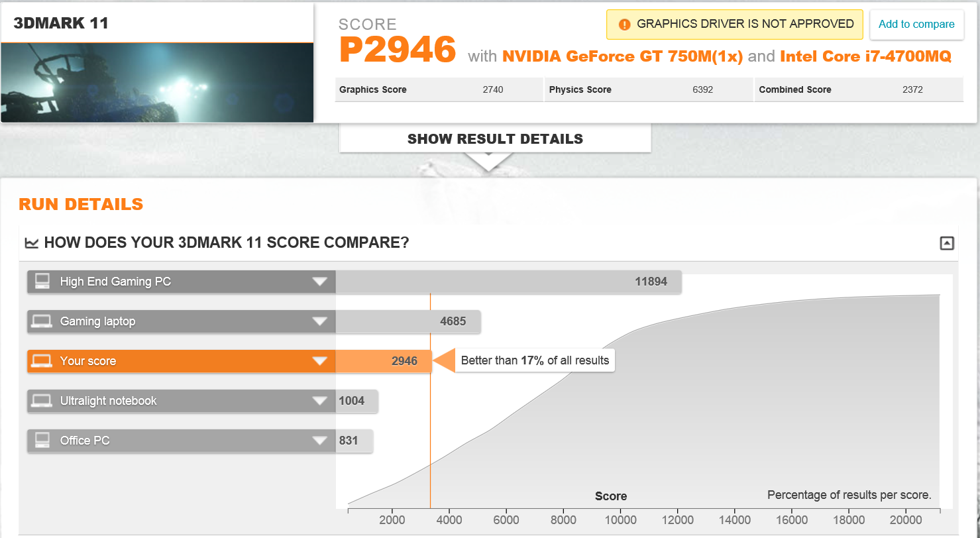Viewport: 980px width, 538px height.
Task: Click the P2946 score text
Action: pyautogui.click(x=398, y=50)
